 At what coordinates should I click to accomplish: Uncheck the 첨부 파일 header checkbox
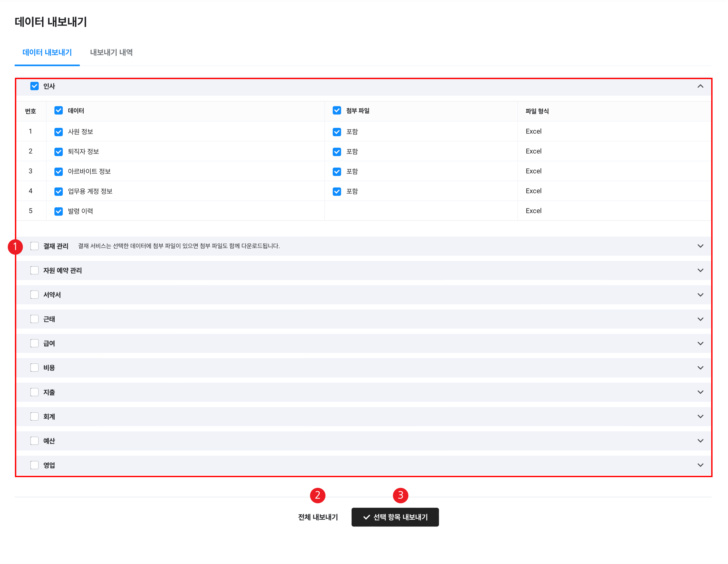click(x=337, y=111)
